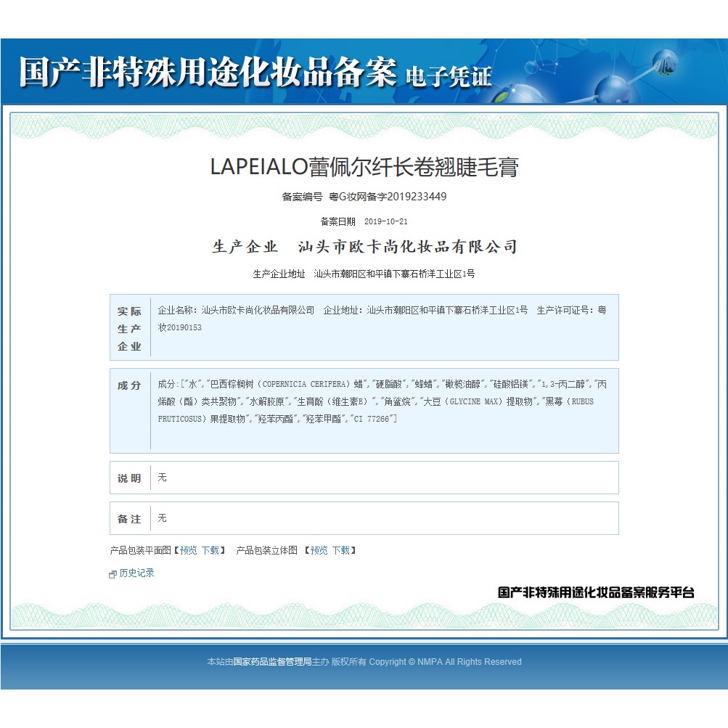Download the 产品包装平面图 file
This screenshot has height=728, width=728.
click(x=210, y=551)
